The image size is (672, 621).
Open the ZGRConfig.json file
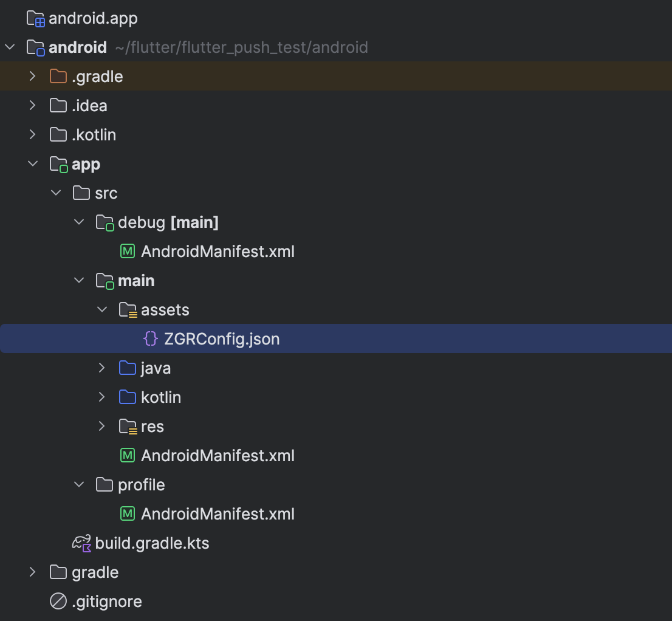pos(222,339)
